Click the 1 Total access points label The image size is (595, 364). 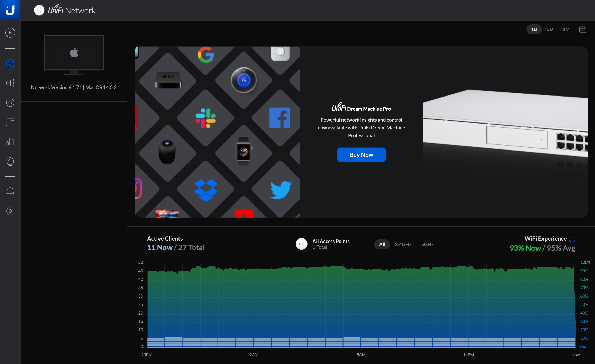[x=320, y=247]
